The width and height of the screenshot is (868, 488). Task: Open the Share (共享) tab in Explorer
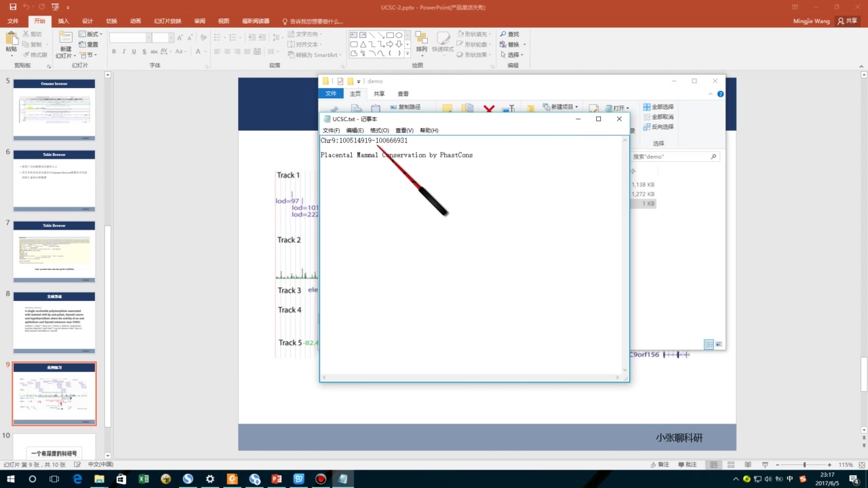379,94
